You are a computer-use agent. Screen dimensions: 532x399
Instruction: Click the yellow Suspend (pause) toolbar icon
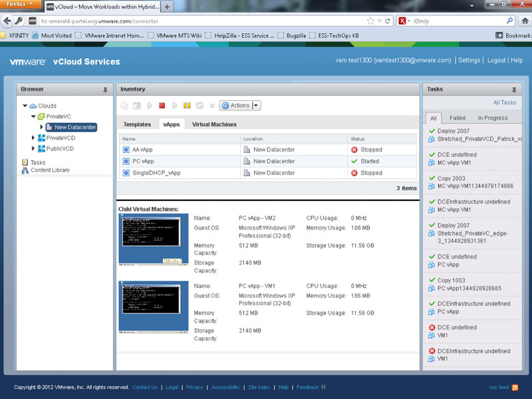click(x=187, y=106)
